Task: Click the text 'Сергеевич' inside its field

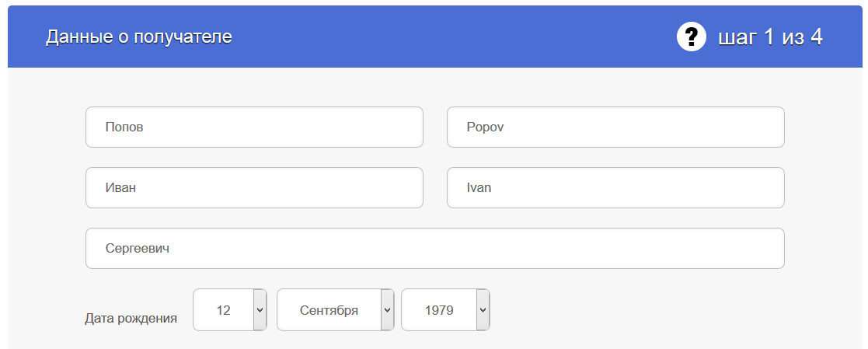Action: click(x=138, y=249)
